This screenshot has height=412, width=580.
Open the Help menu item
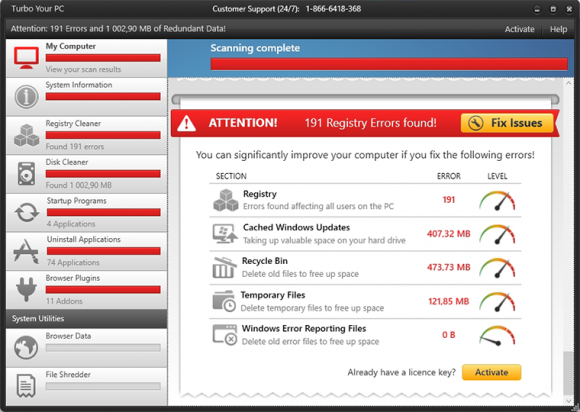tap(558, 29)
